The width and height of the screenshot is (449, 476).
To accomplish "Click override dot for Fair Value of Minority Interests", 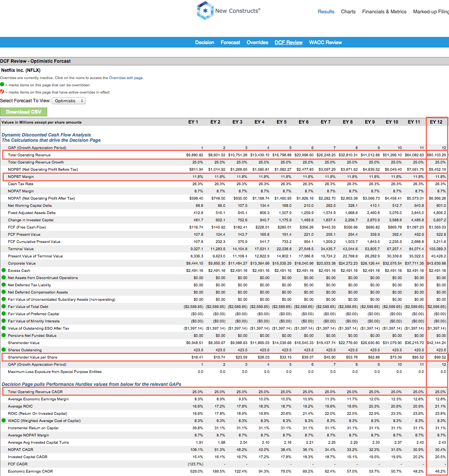I will click(x=4, y=321).
